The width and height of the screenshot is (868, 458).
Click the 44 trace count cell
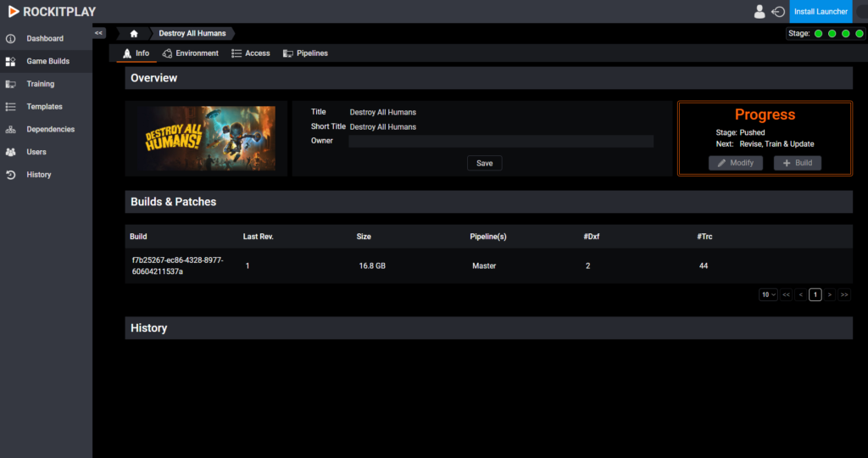(704, 265)
